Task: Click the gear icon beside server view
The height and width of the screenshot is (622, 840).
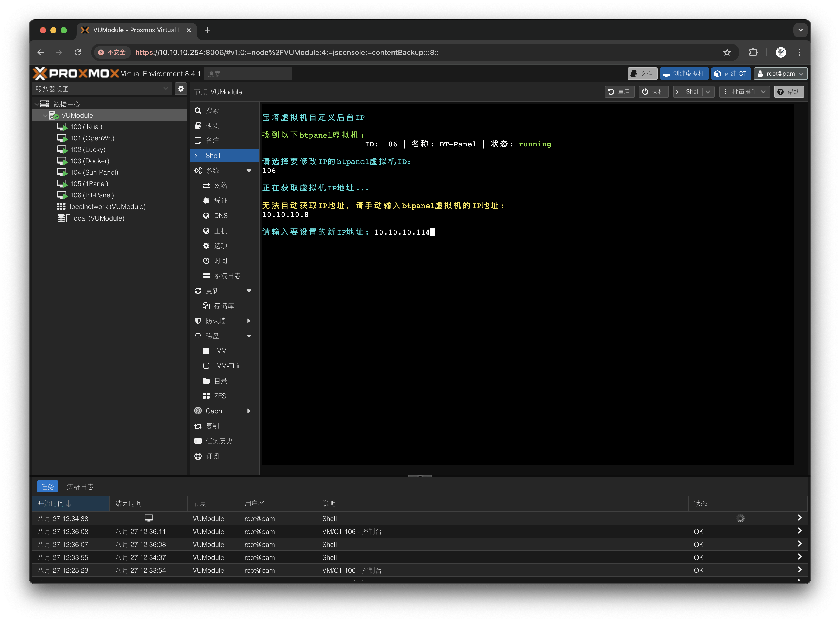Action: (x=181, y=89)
